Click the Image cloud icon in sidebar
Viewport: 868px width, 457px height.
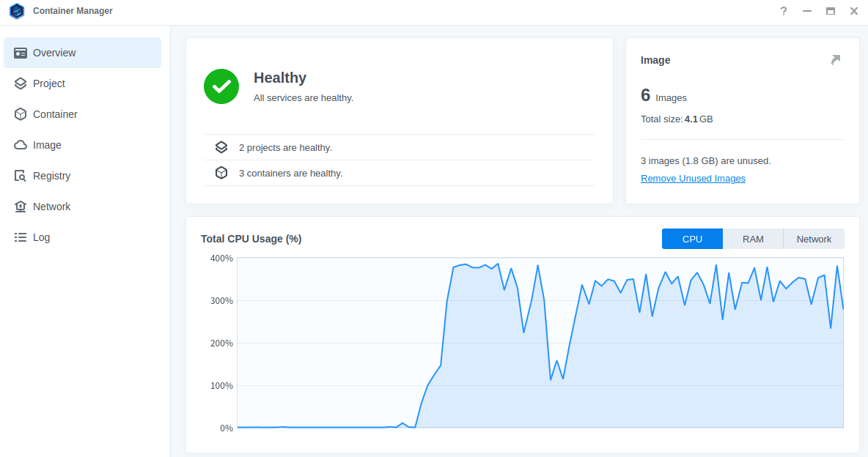(x=21, y=145)
